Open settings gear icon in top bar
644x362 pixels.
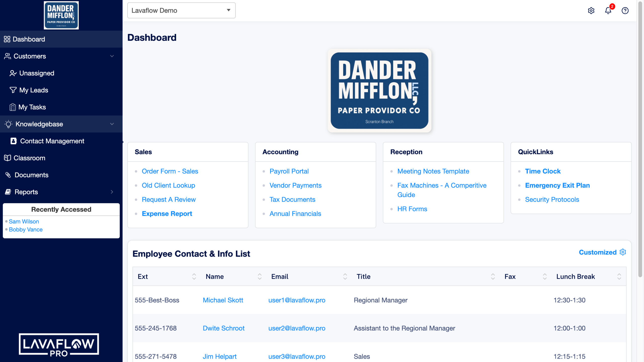coord(591,11)
